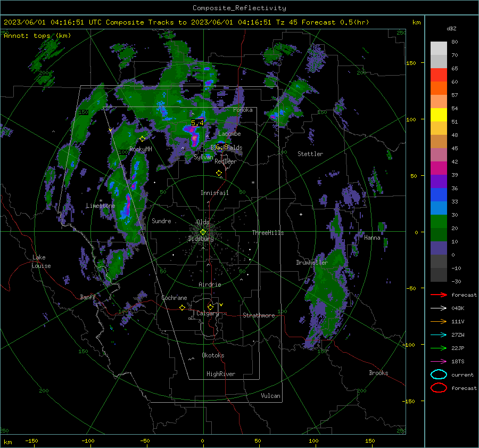Click the Limestone label on map

[x=101, y=206]
